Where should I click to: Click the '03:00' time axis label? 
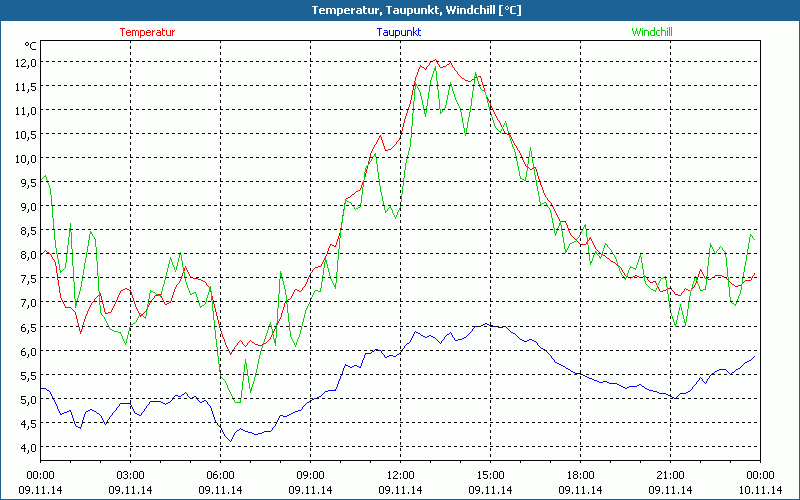(x=131, y=476)
